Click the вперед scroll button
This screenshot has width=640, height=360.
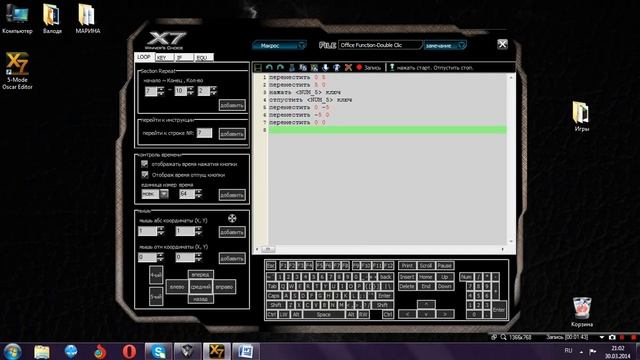[200, 274]
